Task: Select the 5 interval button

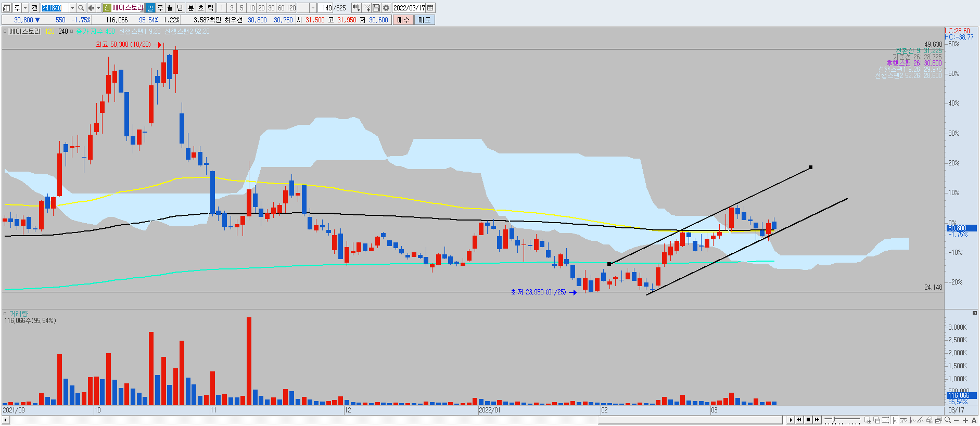Action: (x=241, y=8)
